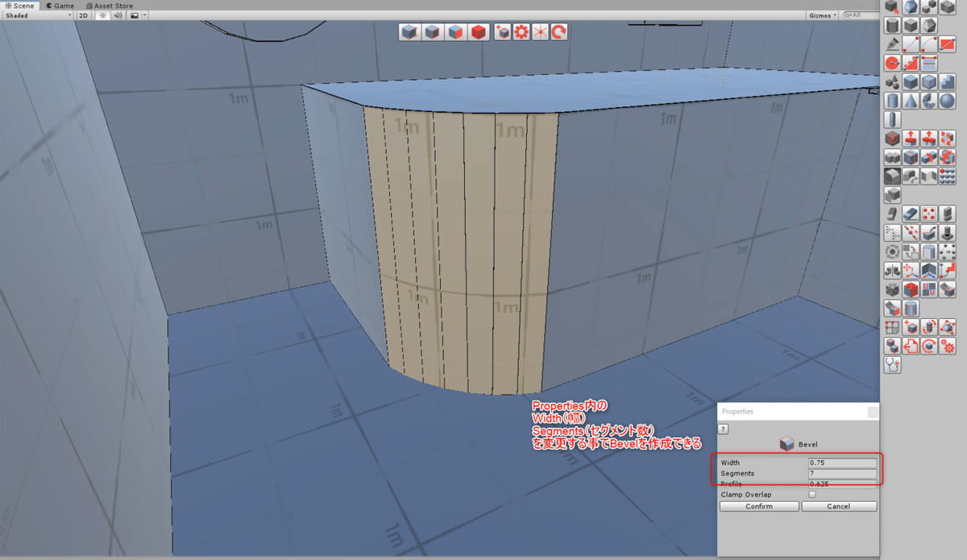Open the Asset Store tab
This screenshot has width=967, height=560.
tap(110, 6)
